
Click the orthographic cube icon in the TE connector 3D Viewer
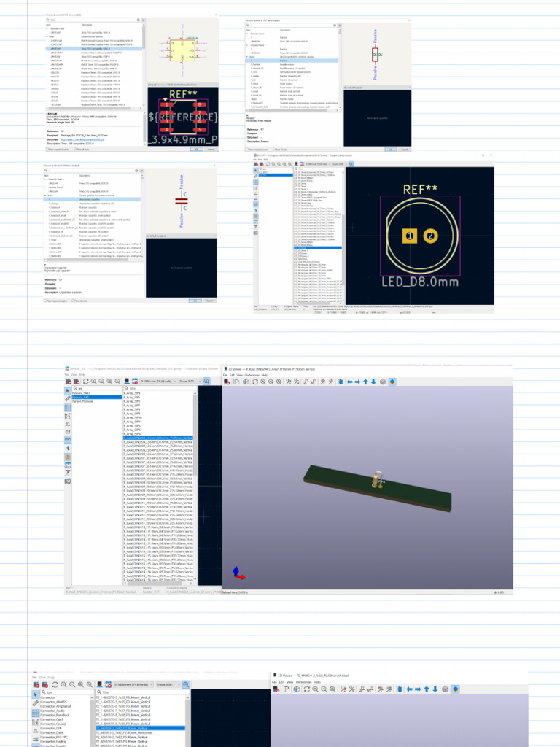point(446,689)
